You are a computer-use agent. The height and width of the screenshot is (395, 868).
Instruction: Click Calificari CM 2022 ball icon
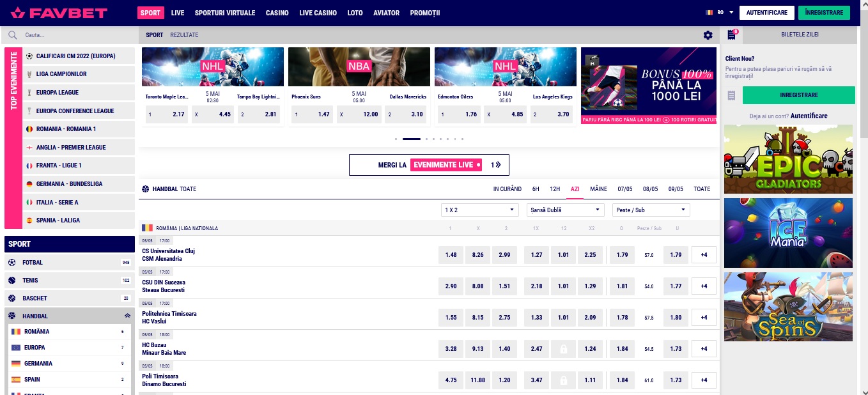pos(29,56)
